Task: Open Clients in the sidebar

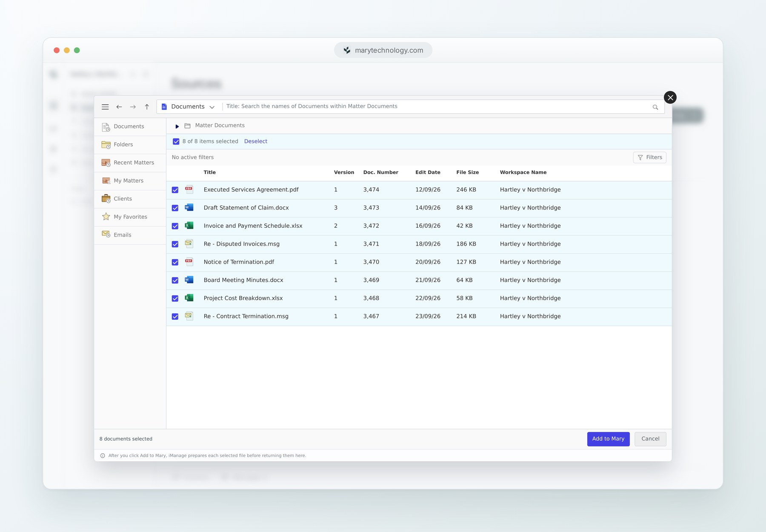Action: click(130, 199)
